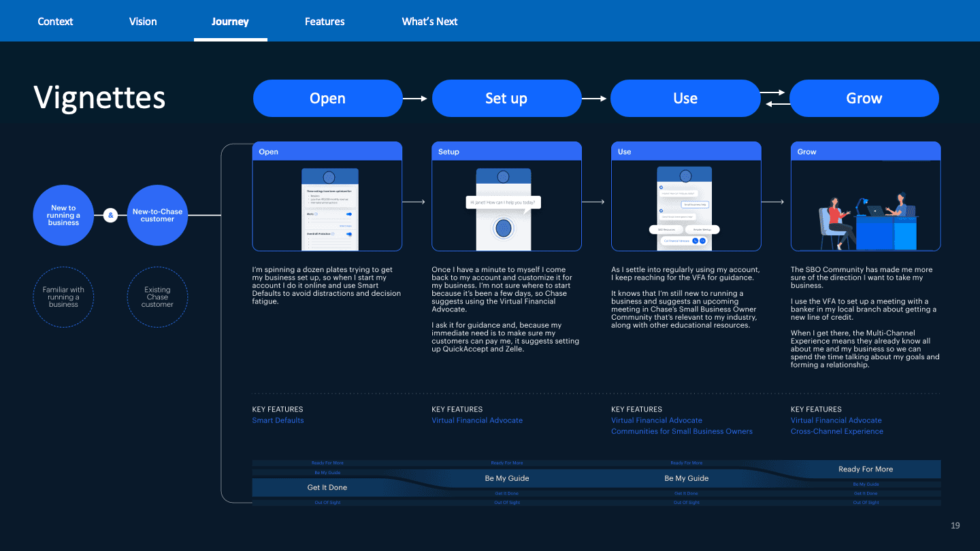Click the phone icon beside Call Financial Advocate
The height and width of the screenshot is (551, 980).
click(x=695, y=241)
